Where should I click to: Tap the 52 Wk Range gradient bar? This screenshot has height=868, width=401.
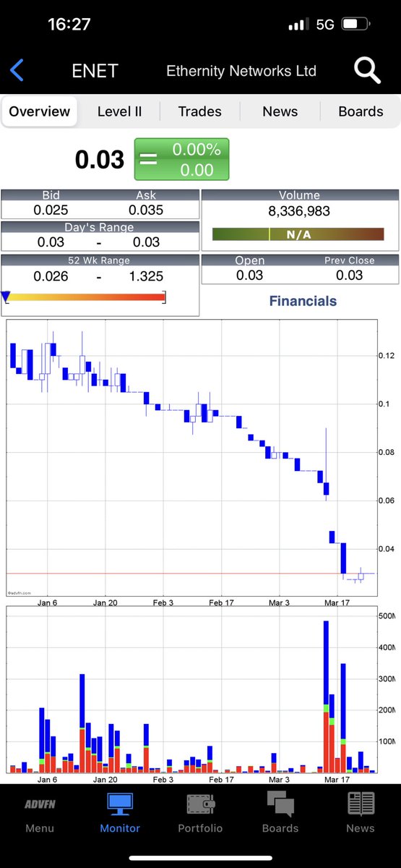pyautogui.click(x=85, y=297)
